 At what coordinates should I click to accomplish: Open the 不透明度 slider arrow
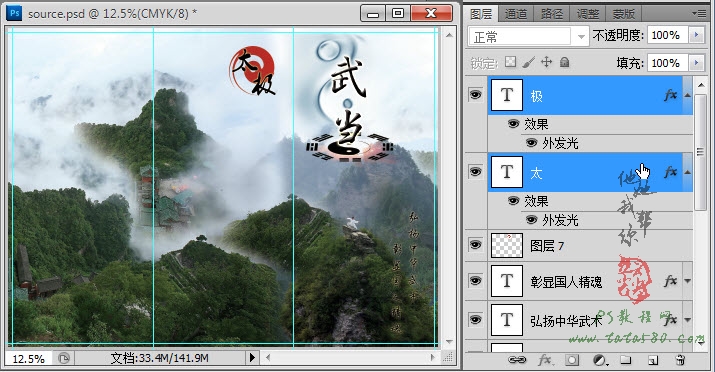coord(696,36)
